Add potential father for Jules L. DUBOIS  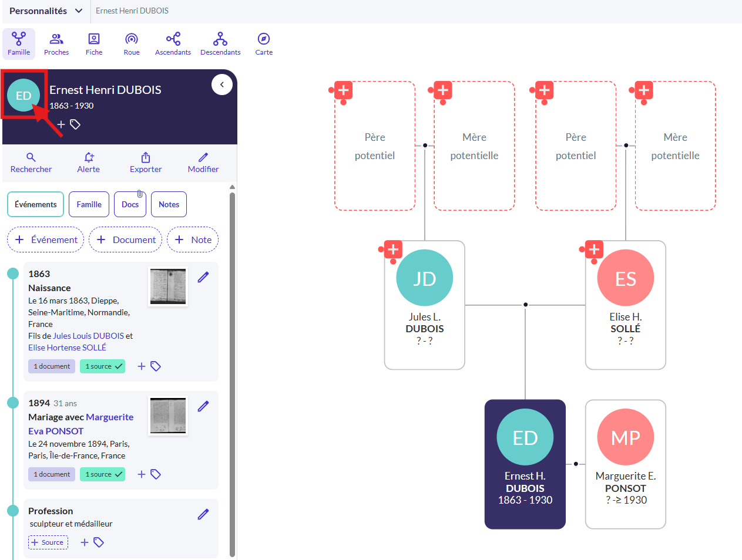click(344, 90)
